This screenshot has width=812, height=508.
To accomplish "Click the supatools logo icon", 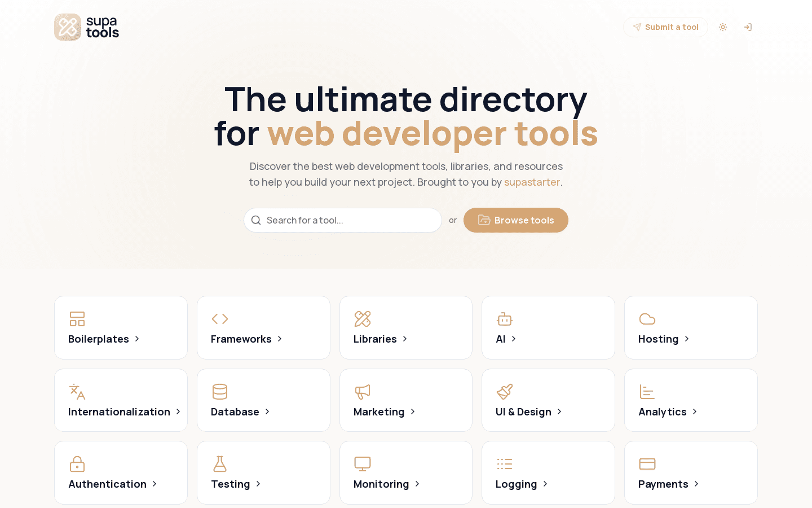I will point(68,27).
